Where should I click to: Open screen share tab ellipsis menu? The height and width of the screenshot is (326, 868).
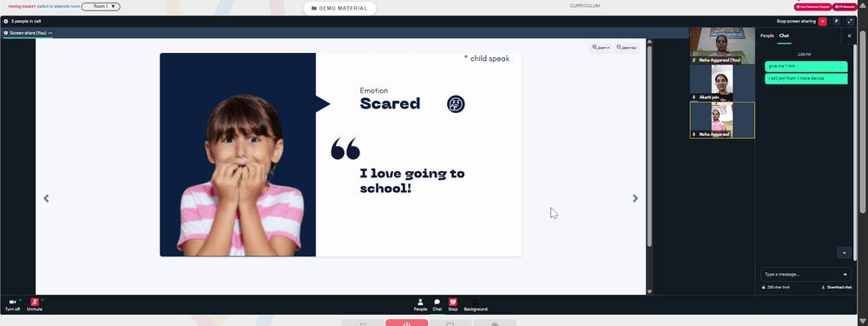(x=50, y=33)
